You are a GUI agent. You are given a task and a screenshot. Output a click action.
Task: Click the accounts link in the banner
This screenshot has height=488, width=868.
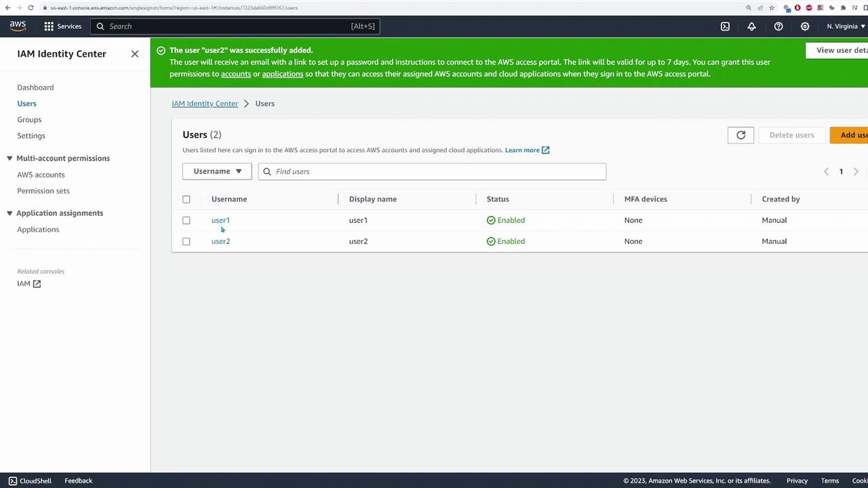point(236,74)
